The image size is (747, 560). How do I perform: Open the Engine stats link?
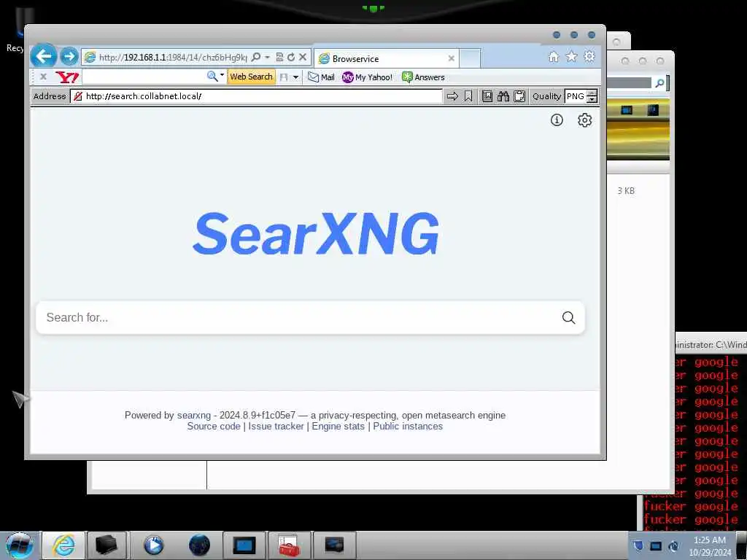[338, 426]
